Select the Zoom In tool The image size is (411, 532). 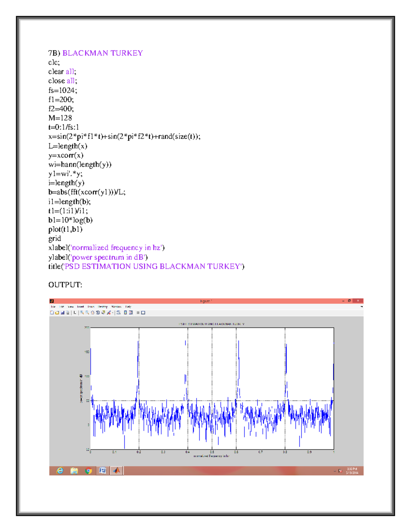pyautogui.click(x=82, y=313)
